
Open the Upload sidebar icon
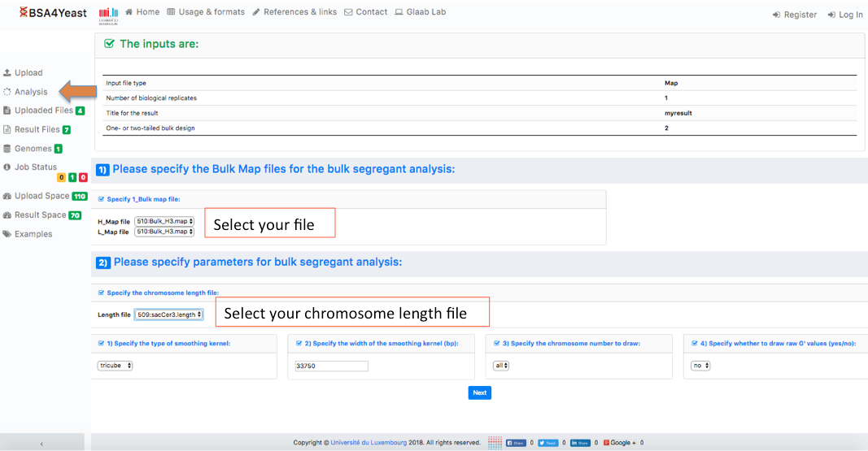click(x=7, y=73)
